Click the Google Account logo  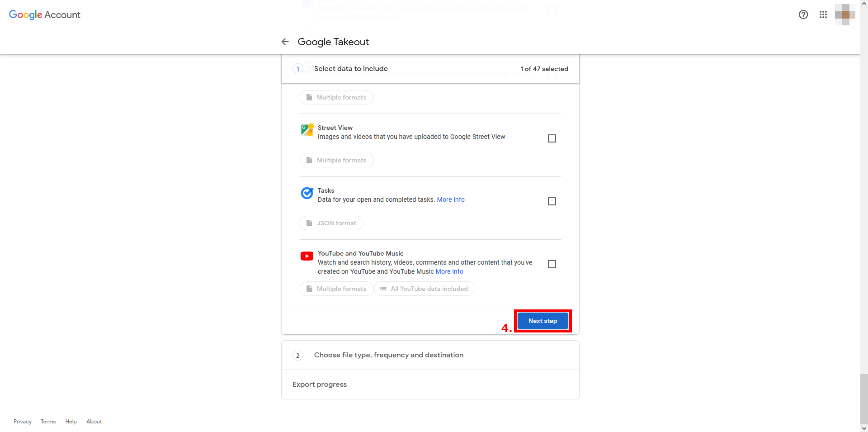pos(45,14)
